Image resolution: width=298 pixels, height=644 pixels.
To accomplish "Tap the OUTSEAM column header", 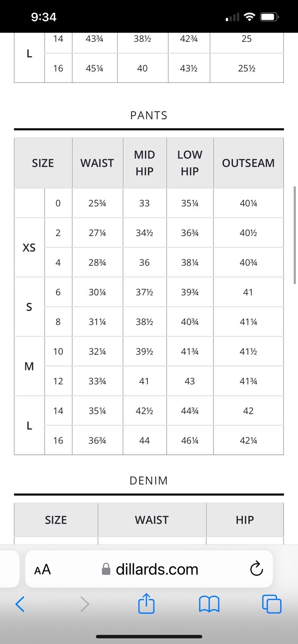I will (x=248, y=163).
